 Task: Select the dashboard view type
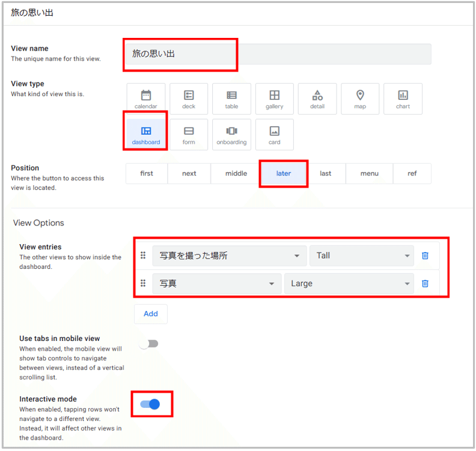click(146, 135)
